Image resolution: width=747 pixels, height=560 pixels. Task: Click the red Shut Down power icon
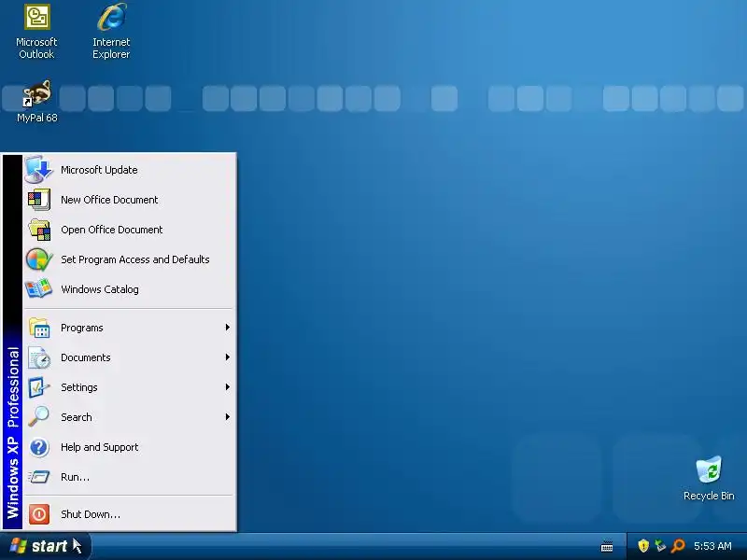point(39,514)
